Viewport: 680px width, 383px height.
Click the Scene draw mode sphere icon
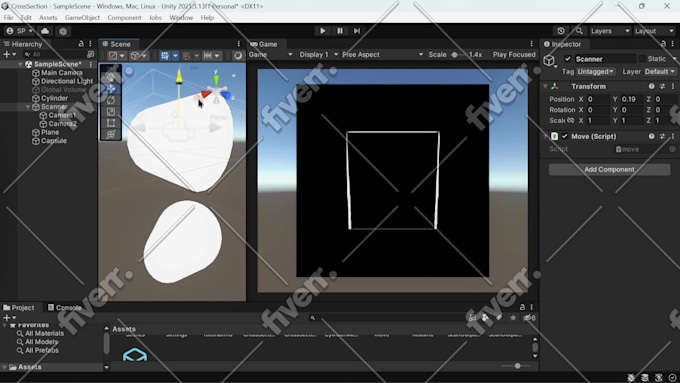point(238,56)
